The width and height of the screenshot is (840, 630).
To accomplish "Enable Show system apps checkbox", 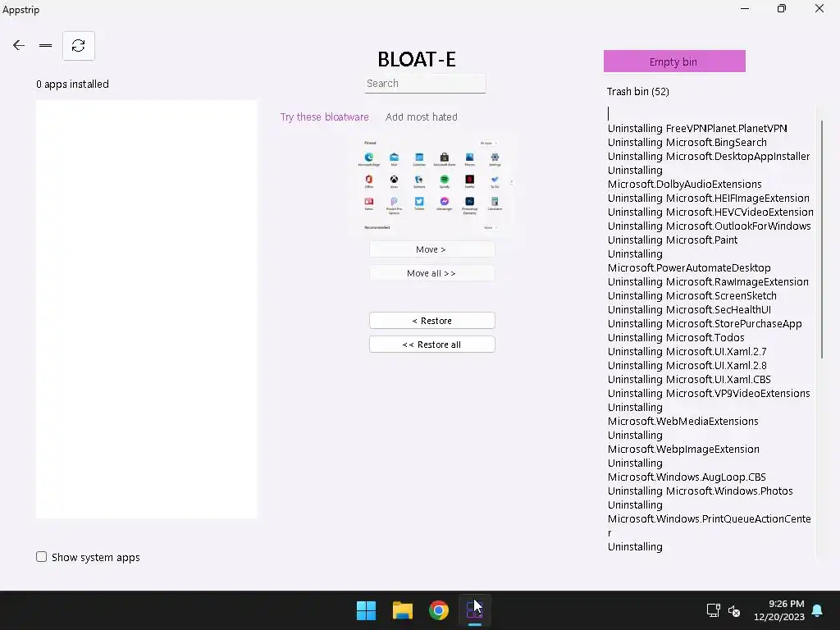I will pyautogui.click(x=41, y=557).
